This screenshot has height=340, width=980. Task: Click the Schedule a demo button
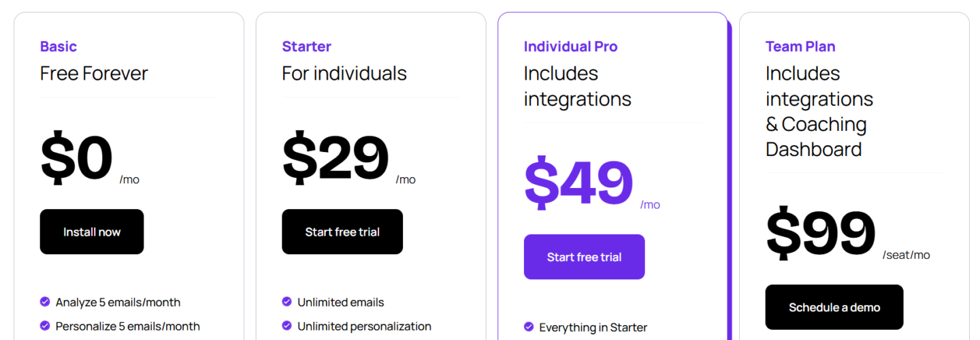point(834,307)
